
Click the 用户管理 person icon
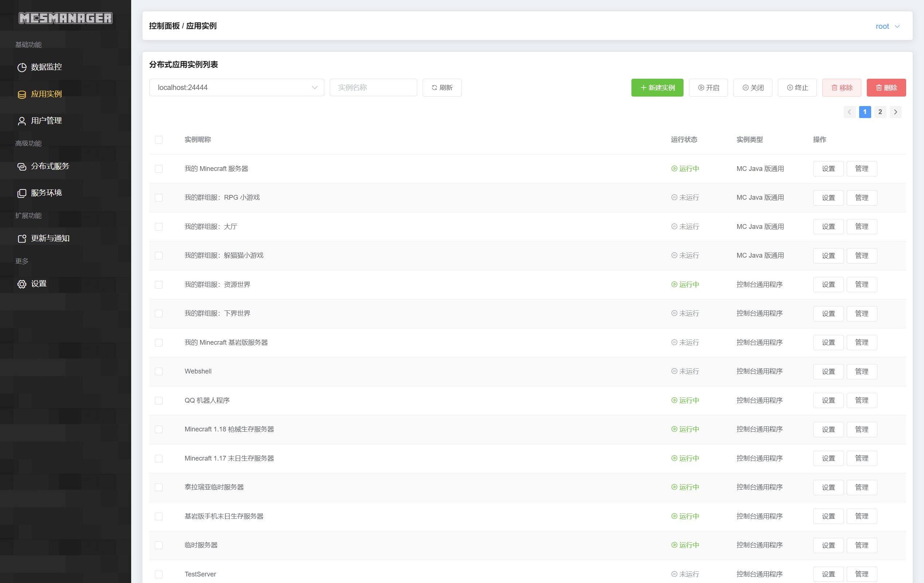point(22,121)
